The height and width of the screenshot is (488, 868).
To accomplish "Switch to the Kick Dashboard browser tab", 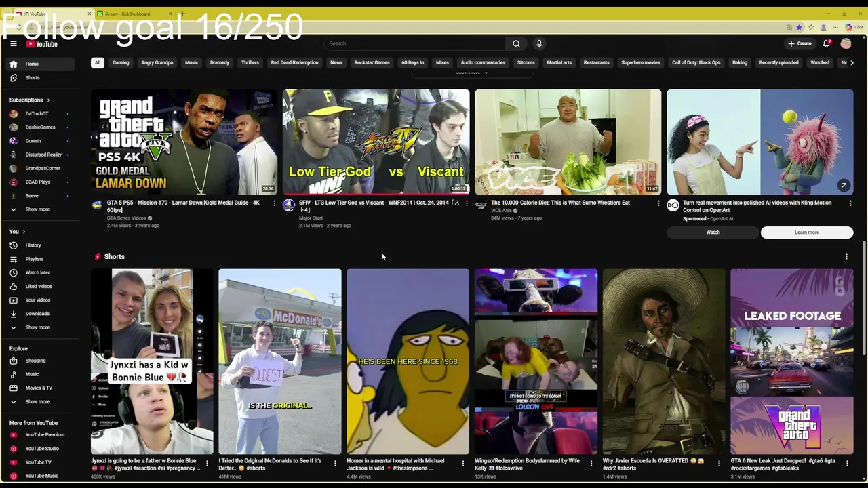I will click(x=133, y=14).
